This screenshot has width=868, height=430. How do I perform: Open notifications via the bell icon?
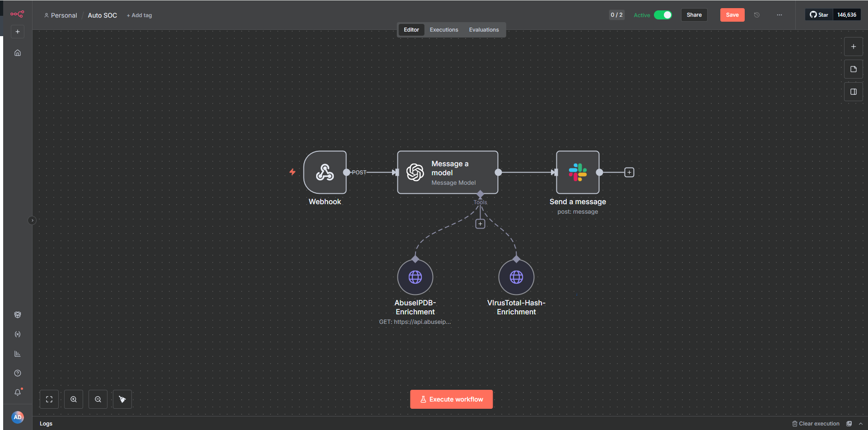click(18, 392)
